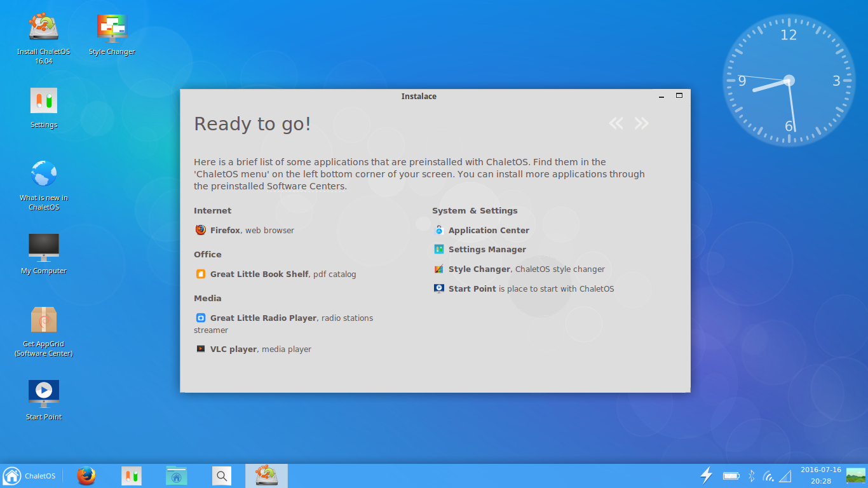The image size is (868, 488).
Task: Click the VLC player icon in list
Action: [x=201, y=349]
